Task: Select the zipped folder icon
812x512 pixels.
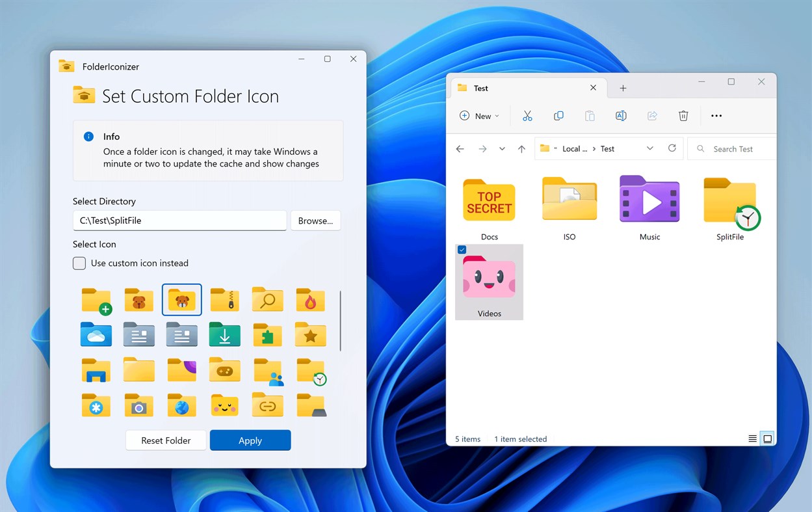Action: (x=224, y=300)
